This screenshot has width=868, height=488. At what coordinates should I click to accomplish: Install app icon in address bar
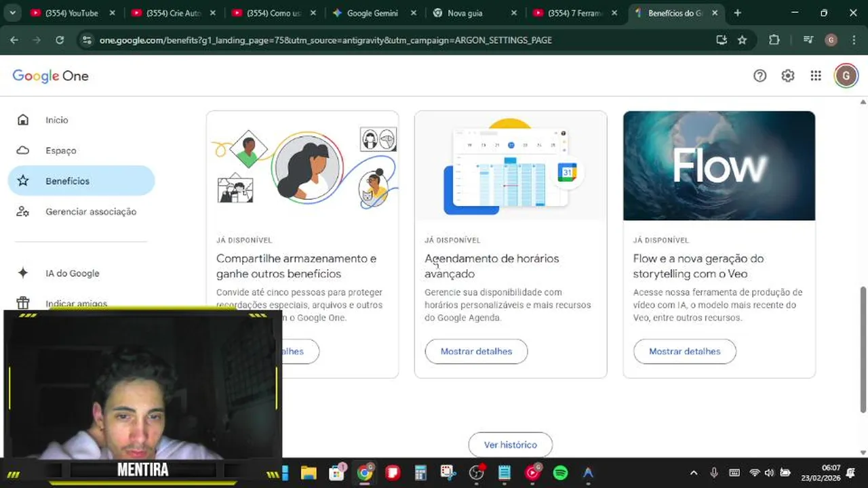[722, 40]
